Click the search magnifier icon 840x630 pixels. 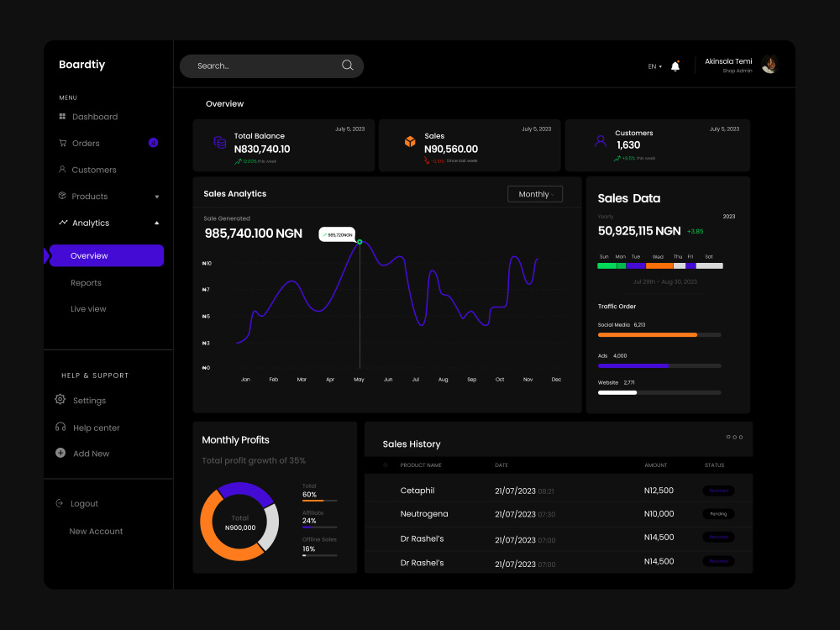[347, 65]
